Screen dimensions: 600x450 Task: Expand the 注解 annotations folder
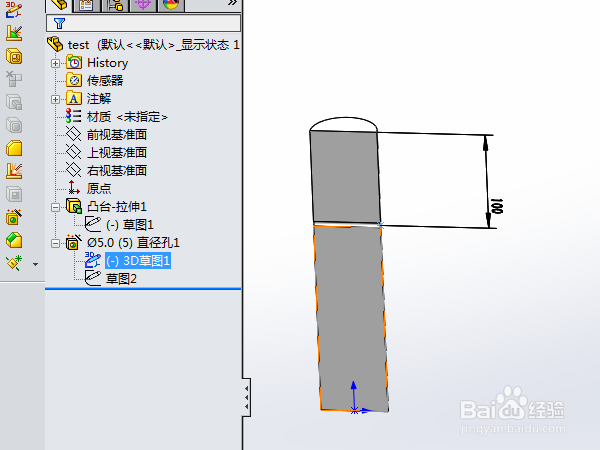click(55, 99)
